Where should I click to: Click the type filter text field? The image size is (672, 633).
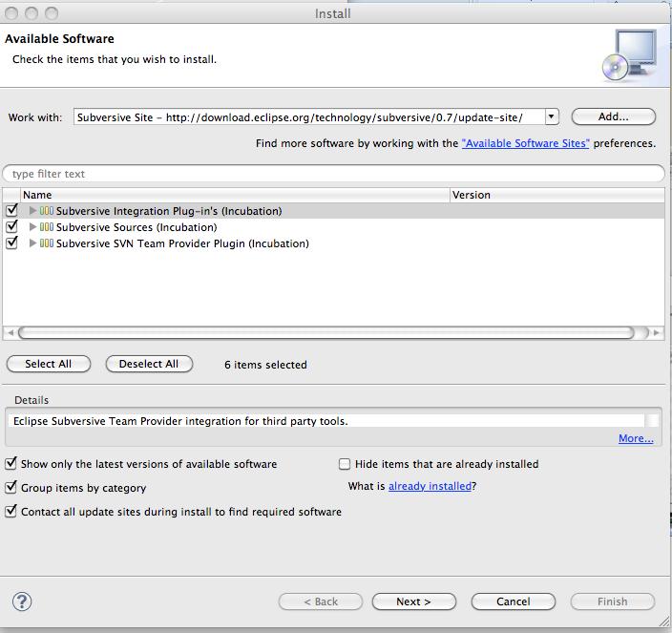(x=333, y=174)
